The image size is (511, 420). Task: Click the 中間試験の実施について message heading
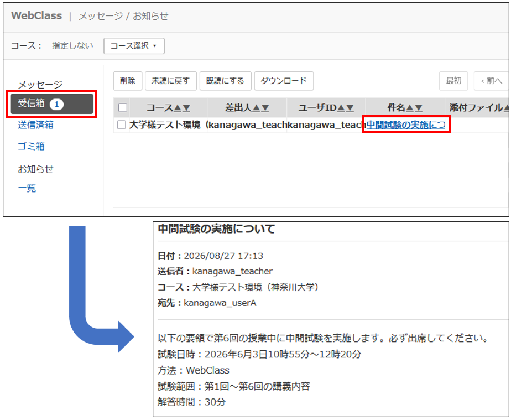[x=216, y=229]
